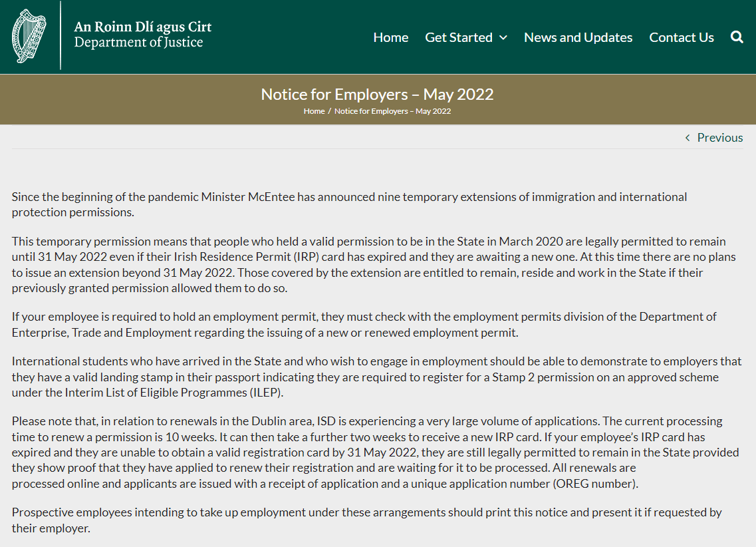Select Contact Us in the top navigation

coord(681,37)
